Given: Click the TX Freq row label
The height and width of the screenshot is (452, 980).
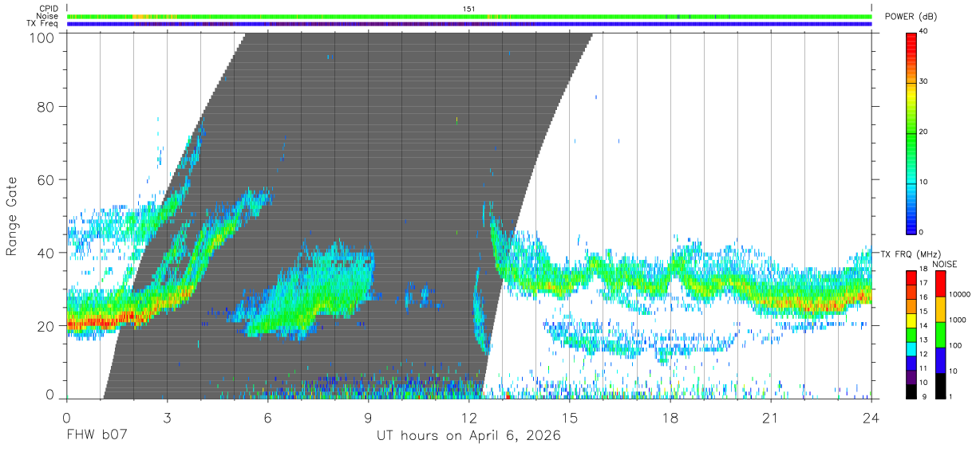Looking at the screenshot, I should pyautogui.click(x=42, y=23).
